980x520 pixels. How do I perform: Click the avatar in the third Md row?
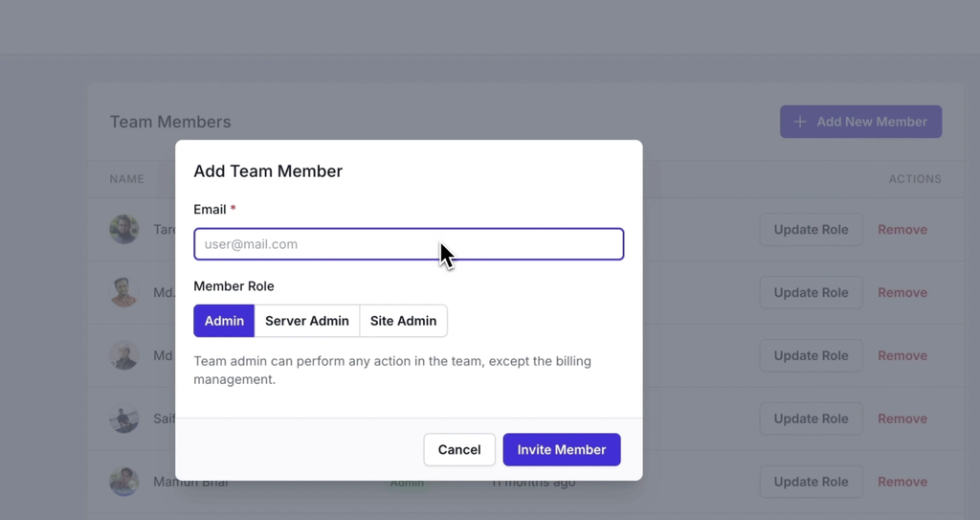tap(123, 355)
